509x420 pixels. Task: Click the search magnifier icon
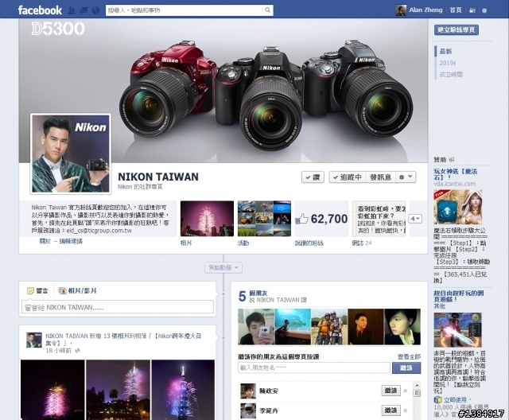coord(267,10)
